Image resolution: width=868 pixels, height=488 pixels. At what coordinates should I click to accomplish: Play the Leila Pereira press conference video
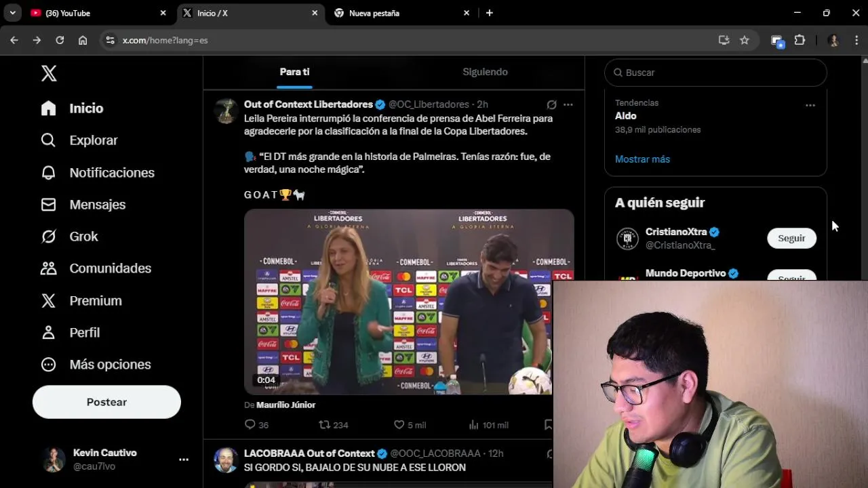click(x=409, y=302)
